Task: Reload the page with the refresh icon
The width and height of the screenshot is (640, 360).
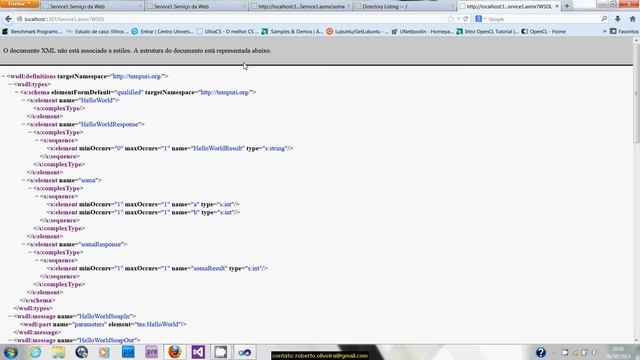Action: click(x=465, y=19)
